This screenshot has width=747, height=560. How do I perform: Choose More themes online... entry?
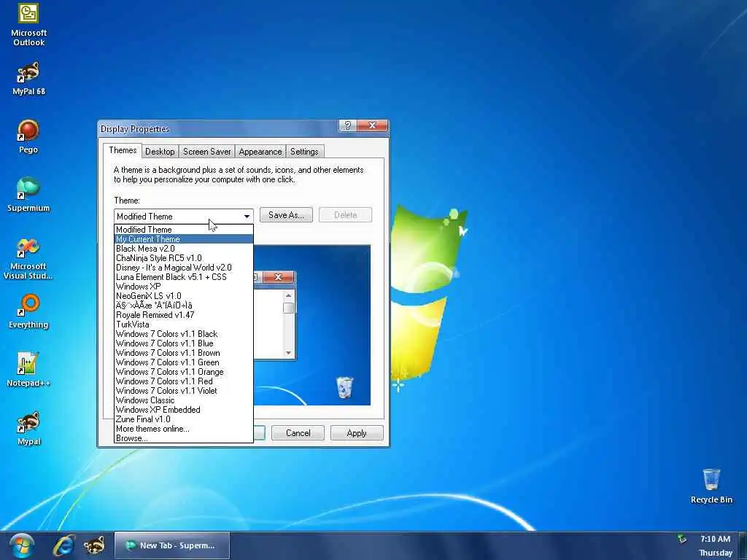point(184,429)
